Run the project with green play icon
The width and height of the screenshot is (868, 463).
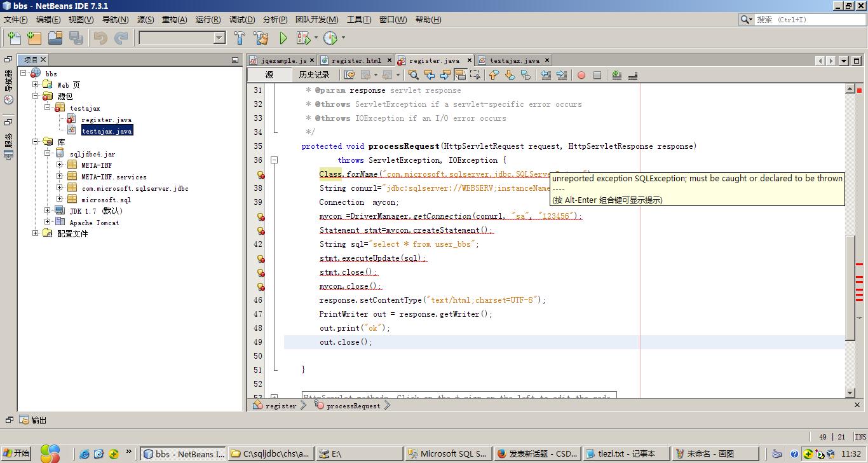coord(283,38)
